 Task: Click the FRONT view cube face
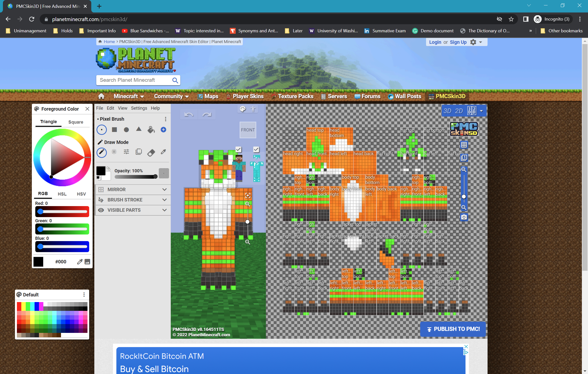coord(248,130)
